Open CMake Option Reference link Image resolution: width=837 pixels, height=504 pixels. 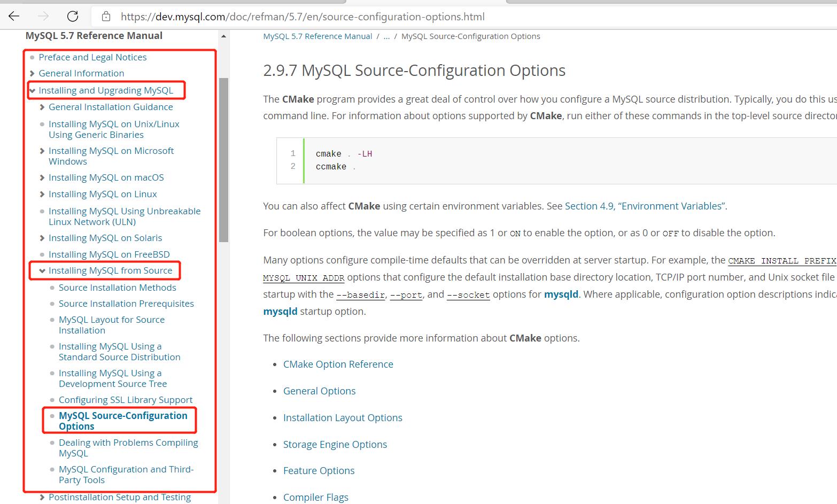[x=338, y=365]
